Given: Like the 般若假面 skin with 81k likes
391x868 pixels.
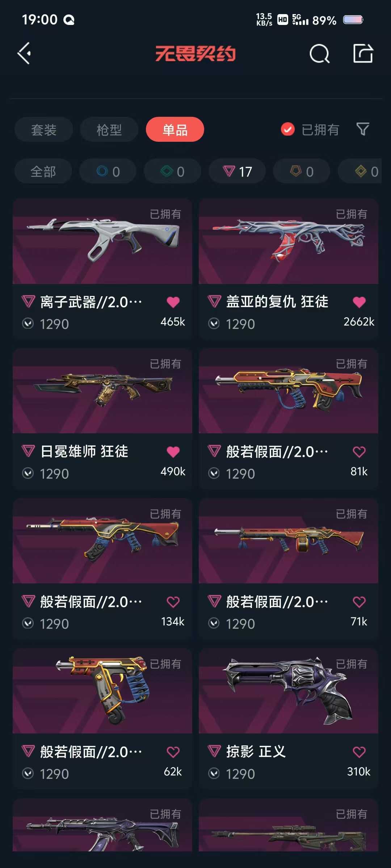Looking at the screenshot, I should click(359, 452).
